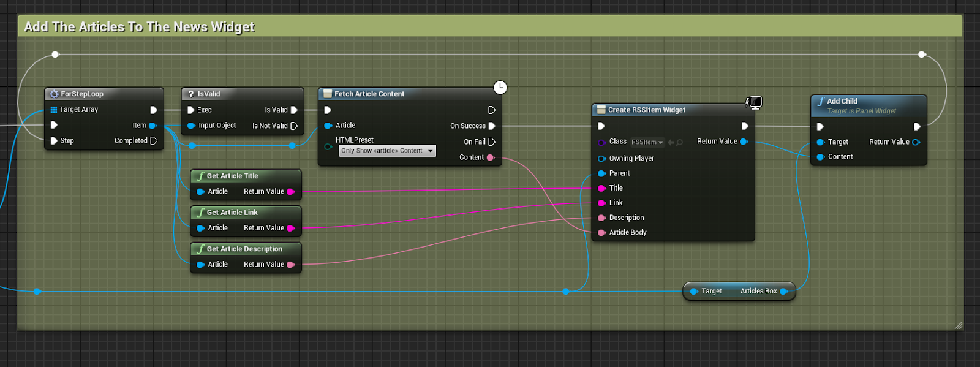Click the monitor icon on Create RSSItem Widget
The height and width of the screenshot is (367, 980).
(x=755, y=102)
